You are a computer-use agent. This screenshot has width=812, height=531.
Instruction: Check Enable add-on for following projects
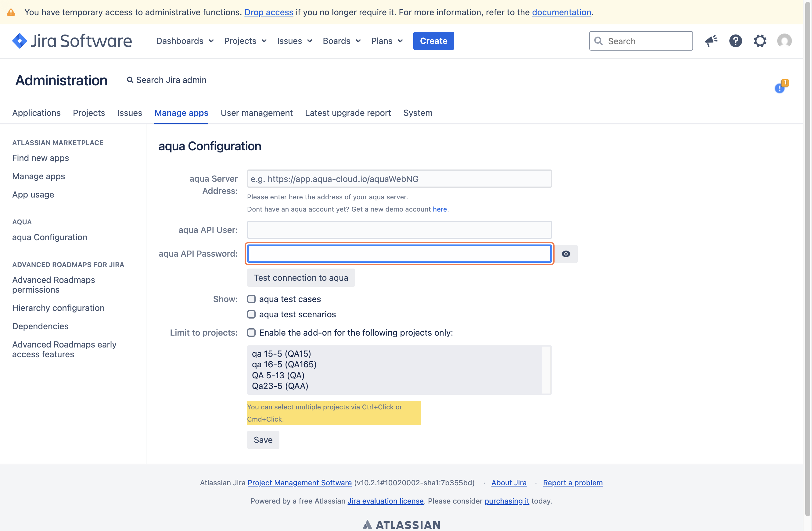(251, 333)
